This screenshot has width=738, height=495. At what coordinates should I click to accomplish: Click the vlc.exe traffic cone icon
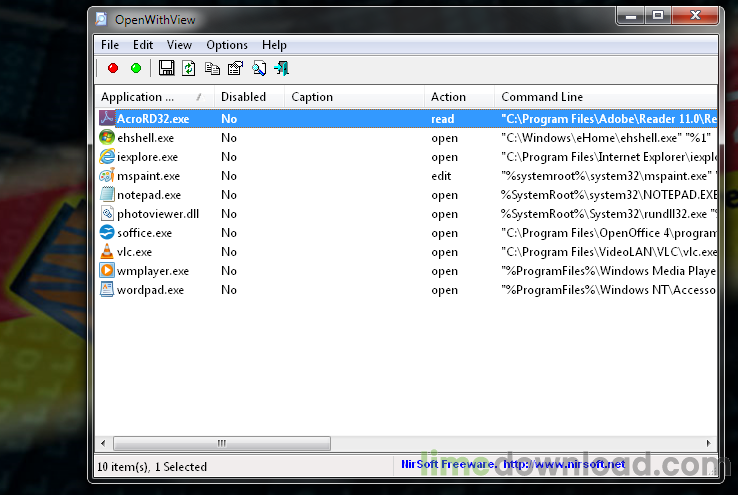[x=107, y=252]
